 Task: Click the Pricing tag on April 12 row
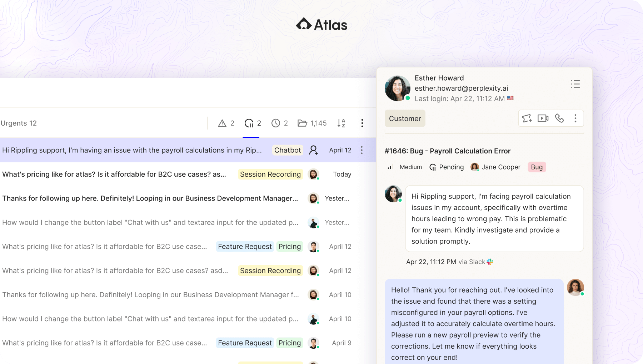click(x=290, y=247)
